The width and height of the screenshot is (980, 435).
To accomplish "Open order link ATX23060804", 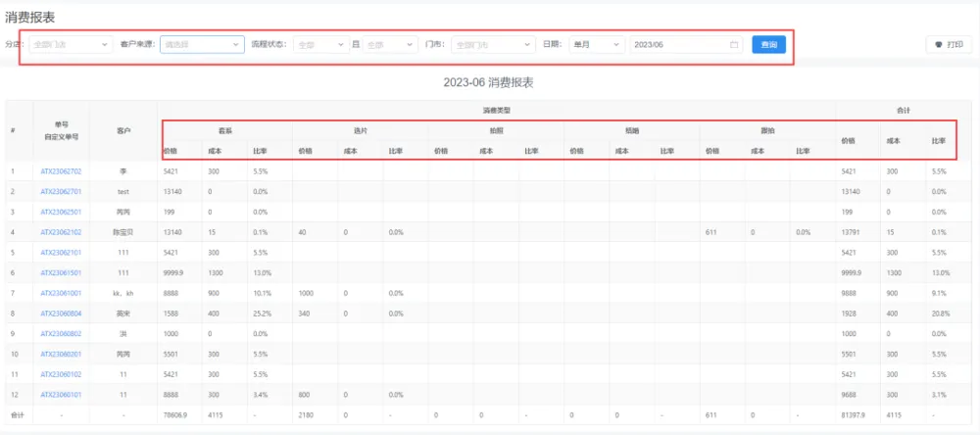I will [61, 314].
